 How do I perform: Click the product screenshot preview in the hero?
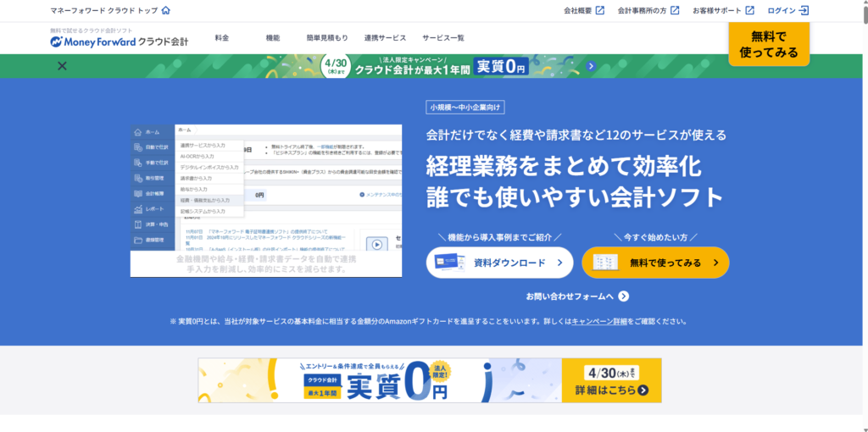266,200
